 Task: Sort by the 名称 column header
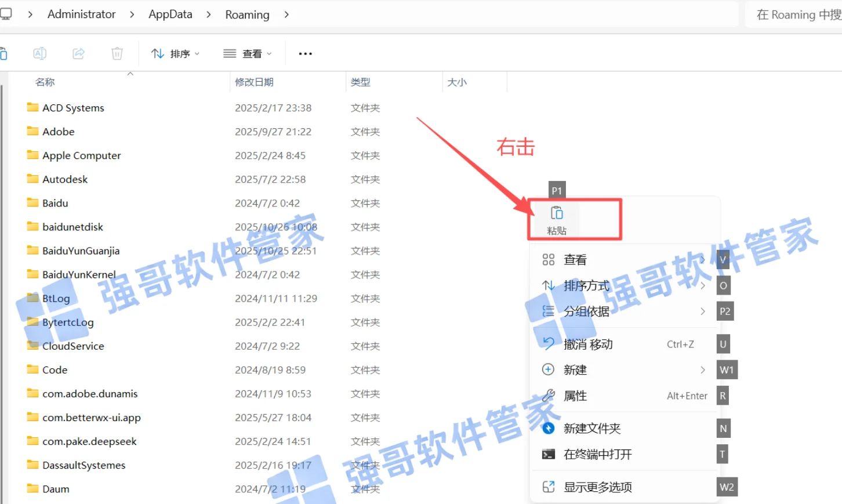[x=45, y=82]
